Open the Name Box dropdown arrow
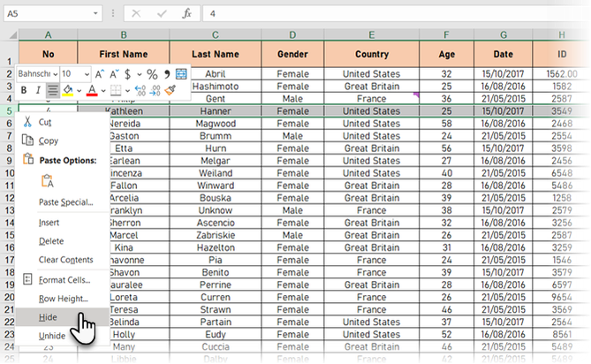This screenshot has height=364, width=591. 95,13
